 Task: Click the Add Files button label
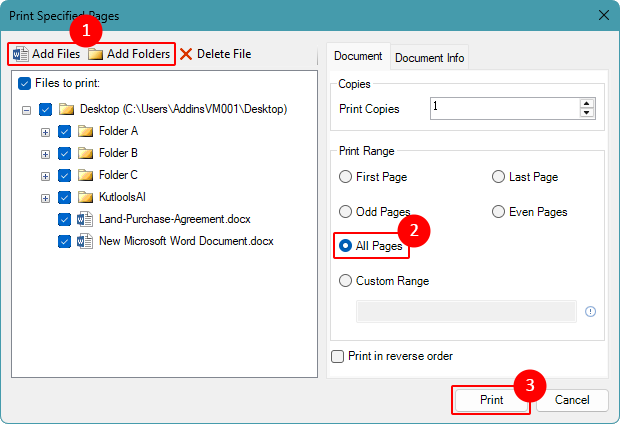[56, 54]
